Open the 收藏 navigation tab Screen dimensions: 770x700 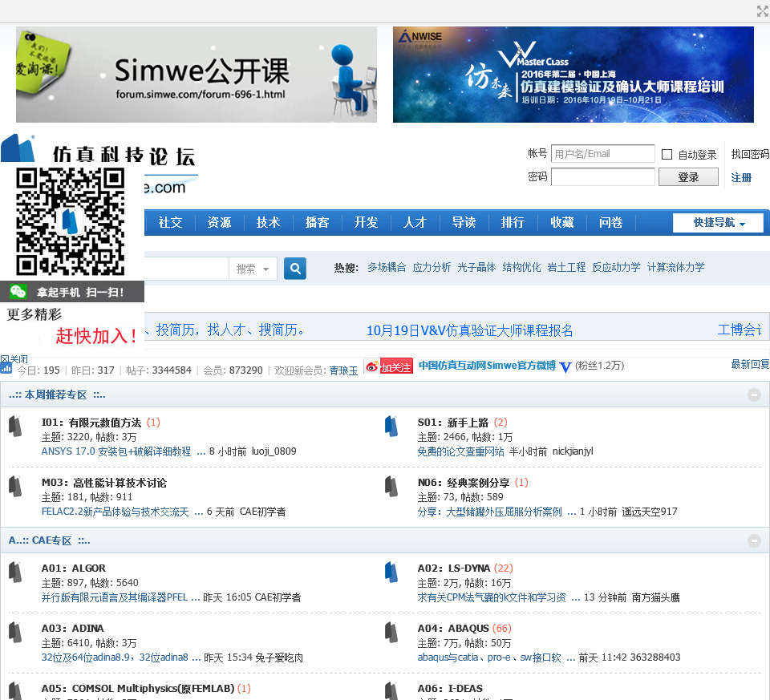561,222
